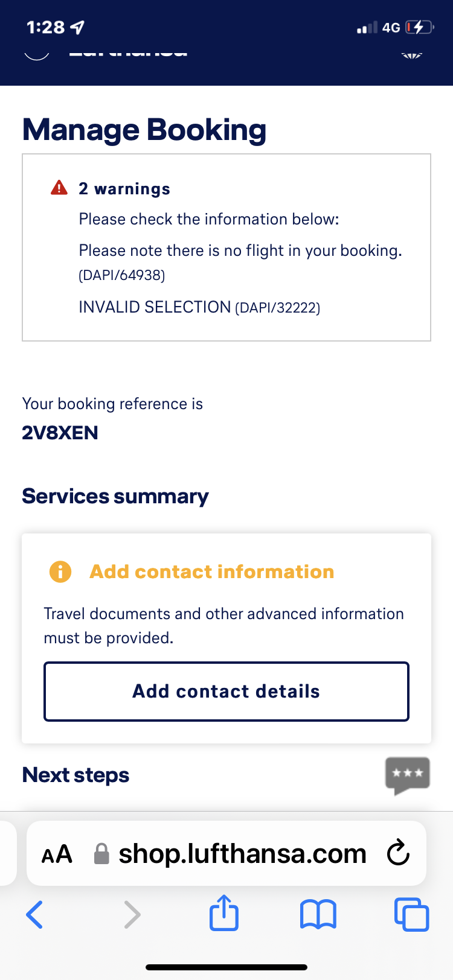Image resolution: width=453 pixels, height=980 pixels.
Task: Tap the Add contact information heading
Action: (211, 571)
